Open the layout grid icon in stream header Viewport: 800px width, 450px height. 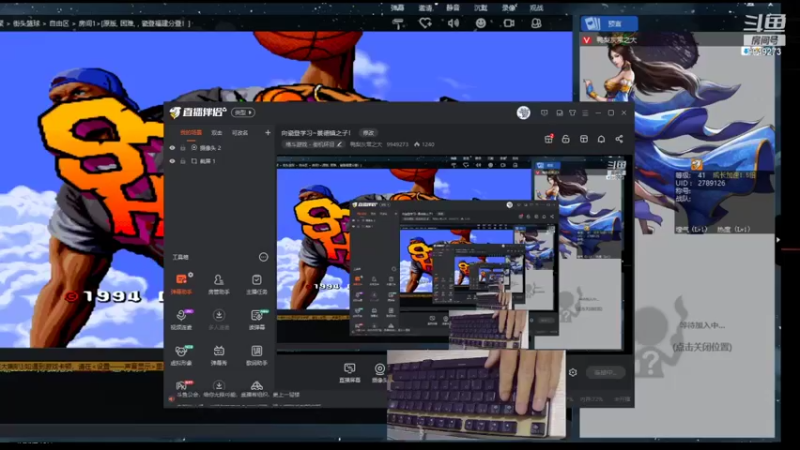click(584, 139)
